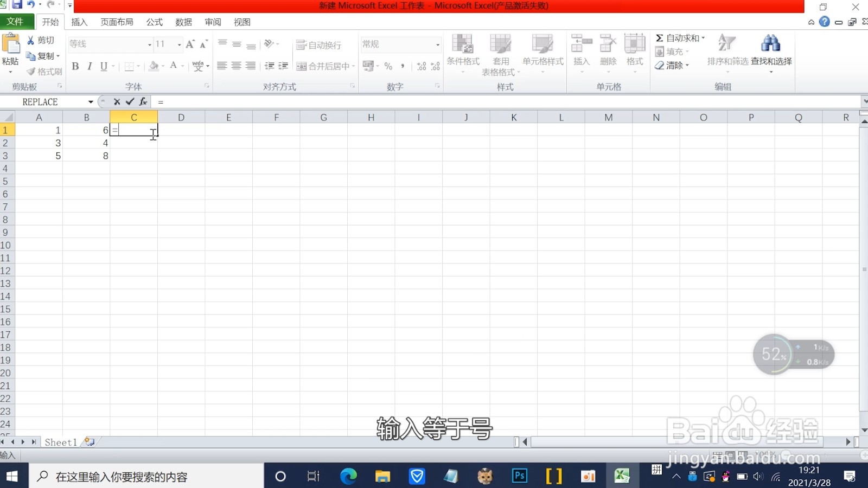Open the font size dropdown
Viewport: 868px width, 488px height.
[180, 44]
